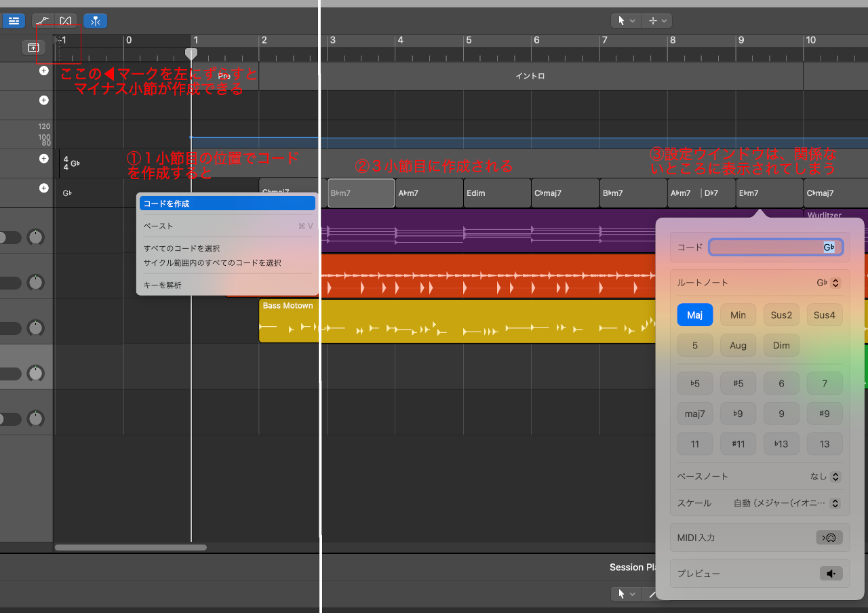
Task: Click the plus icon on the chord track row
Action: tap(44, 188)
